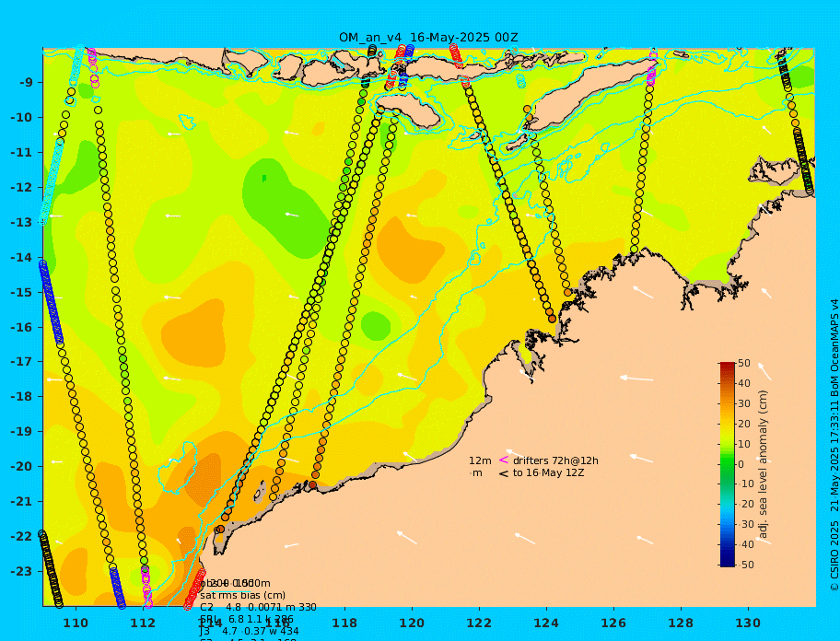Click the magenta drifter arrow legend symbol
Viewport: 840px width, 641px height.
click(x=504, y=460)
